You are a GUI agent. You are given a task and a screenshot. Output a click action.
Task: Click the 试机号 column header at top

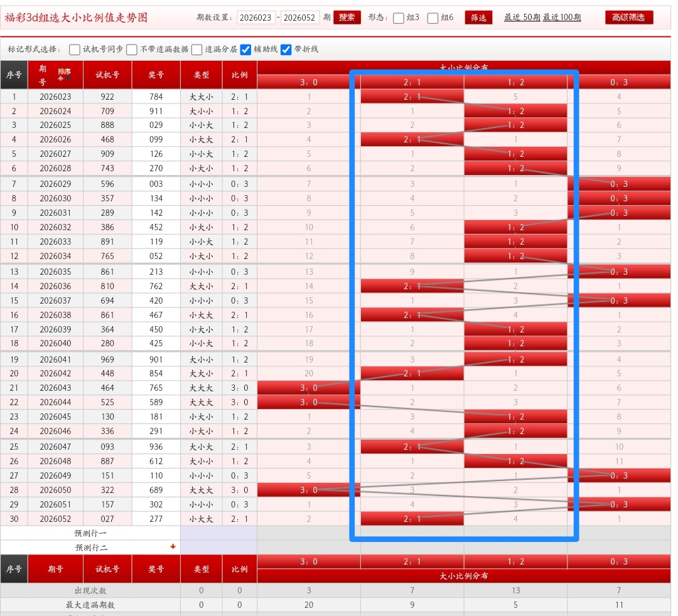click(x=107, y=75)
